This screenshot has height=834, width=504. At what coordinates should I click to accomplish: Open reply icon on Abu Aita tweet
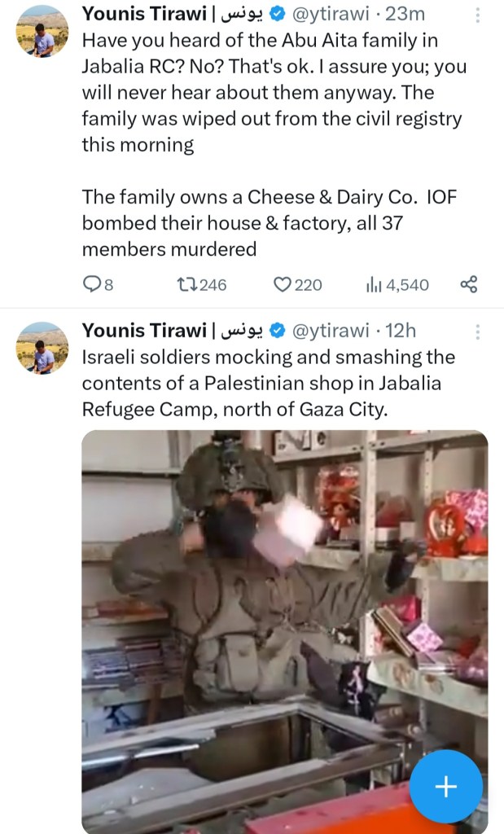pyautogui.click(x=92, y=284)
